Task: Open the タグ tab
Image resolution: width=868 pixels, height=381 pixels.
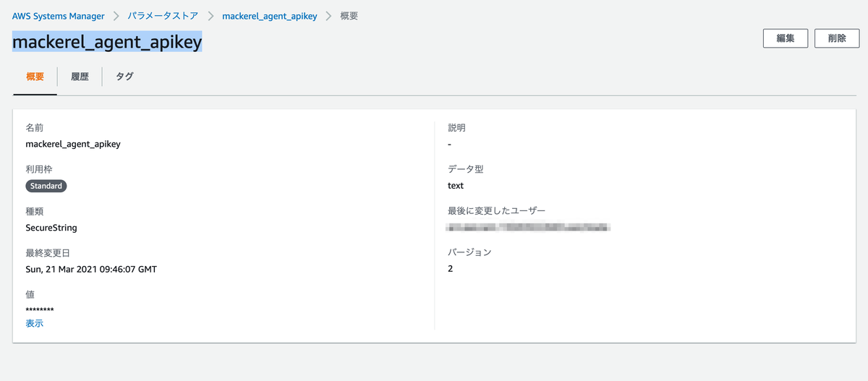Action: pos(124,77)
